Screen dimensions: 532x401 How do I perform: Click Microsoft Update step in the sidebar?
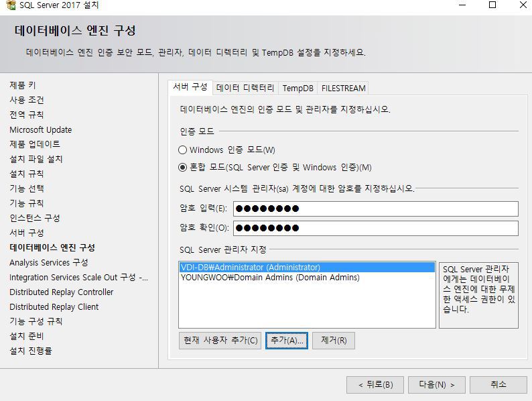pyautogui.click(x=41, y=129)
